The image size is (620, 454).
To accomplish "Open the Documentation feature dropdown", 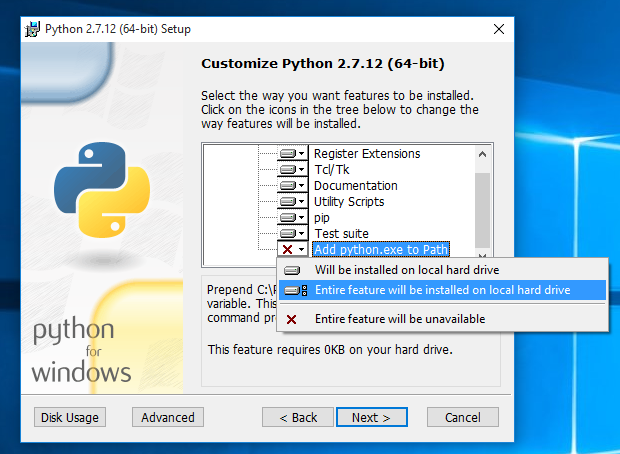I will tap(293, 185).
